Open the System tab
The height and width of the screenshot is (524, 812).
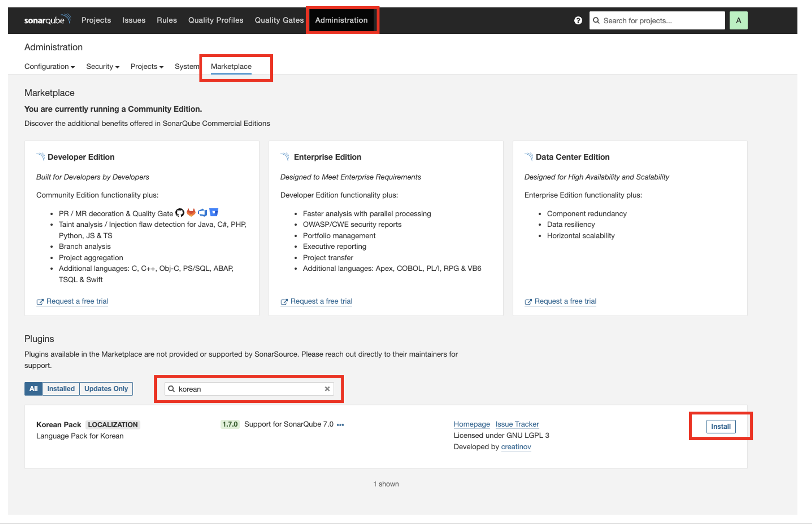[187, 67]
